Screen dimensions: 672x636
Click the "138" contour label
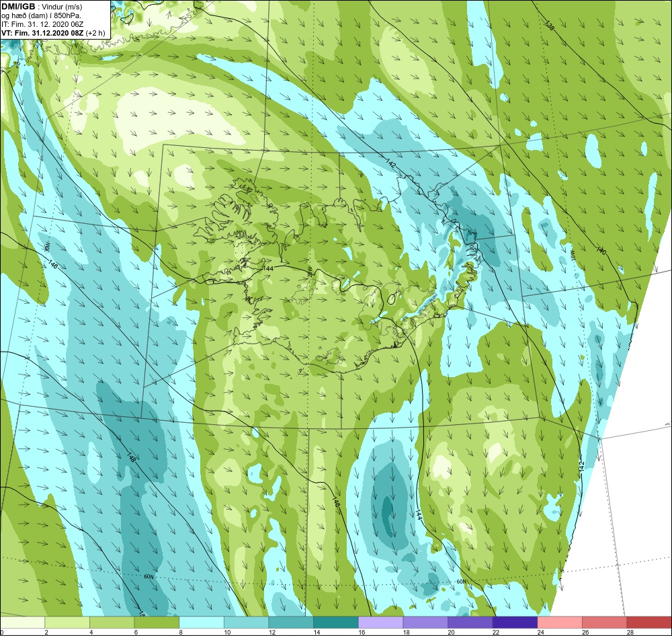[550, 26]
